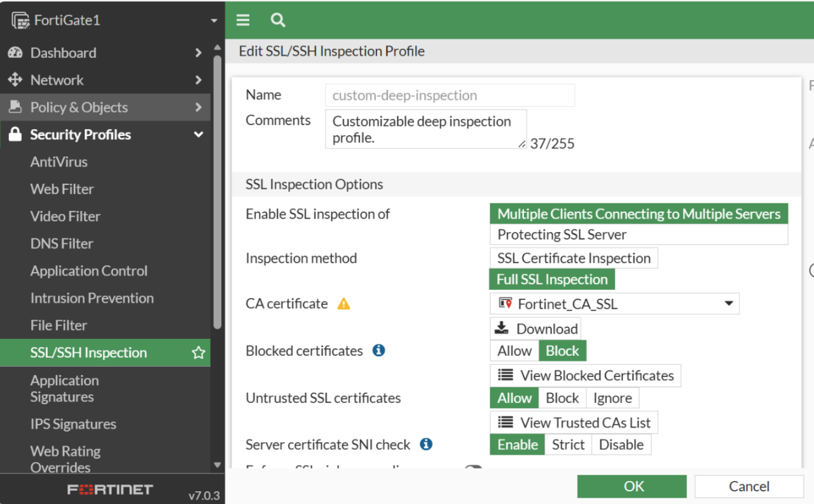Expand the Dashboard menu chevron
The width and height of the screenshot is (814, 504).
[198, 53]
